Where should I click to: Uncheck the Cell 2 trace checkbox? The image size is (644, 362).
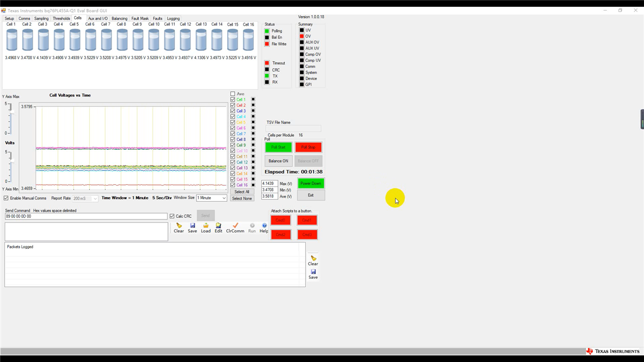(x=233, y=105)
